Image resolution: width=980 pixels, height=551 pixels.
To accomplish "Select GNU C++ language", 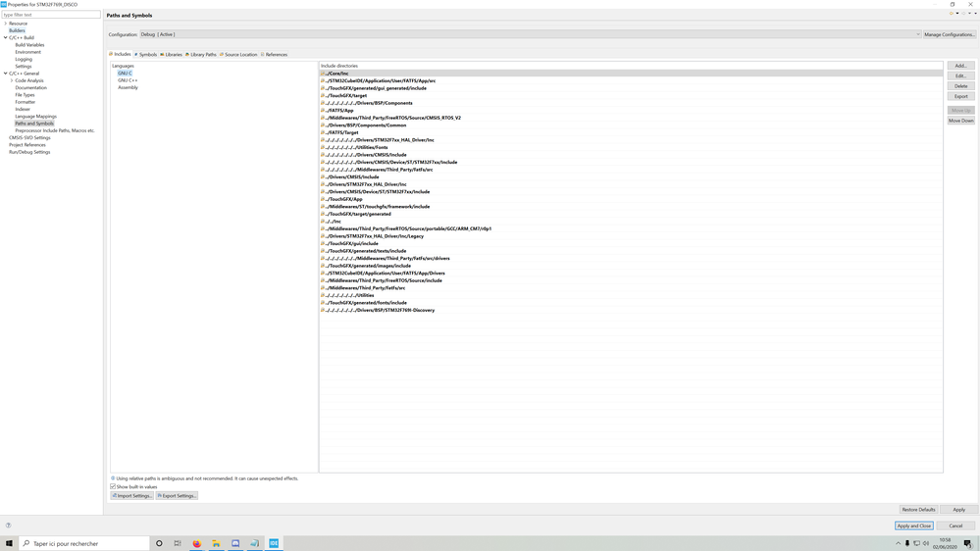I will 128,80.
